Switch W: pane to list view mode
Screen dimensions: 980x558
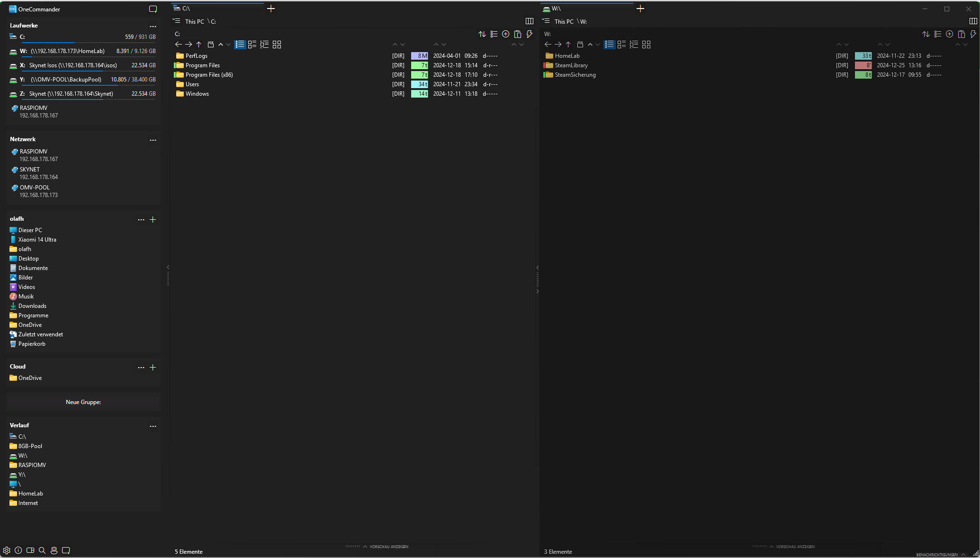click(610, 45)
